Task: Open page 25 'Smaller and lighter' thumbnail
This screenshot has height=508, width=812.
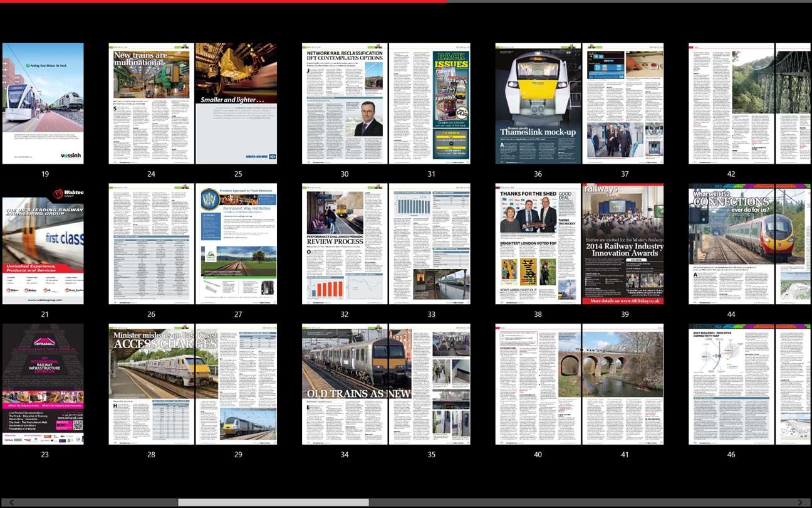Action: 236,103
